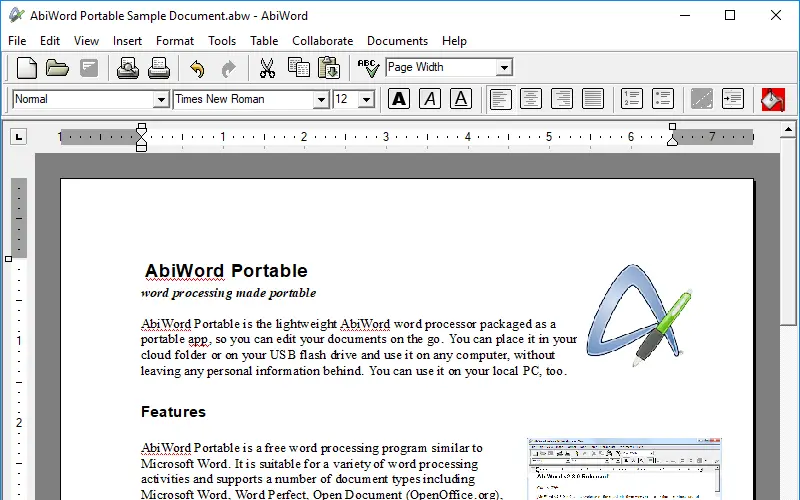Viewport: 800px width, 500px height.
Task: Open the Tools menu
Action: [222, 41]
